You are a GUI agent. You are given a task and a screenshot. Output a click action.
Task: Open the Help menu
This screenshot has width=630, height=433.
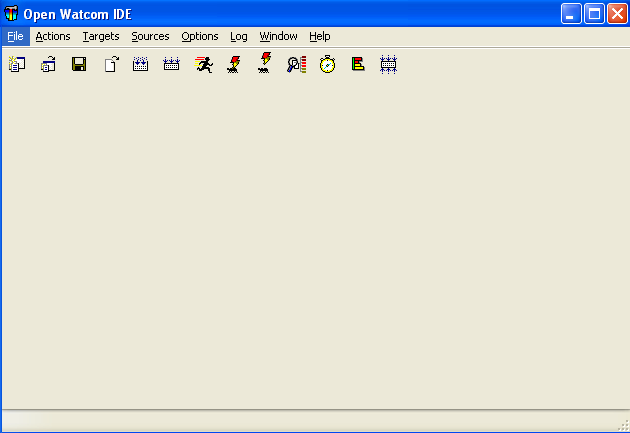[320, 36]
